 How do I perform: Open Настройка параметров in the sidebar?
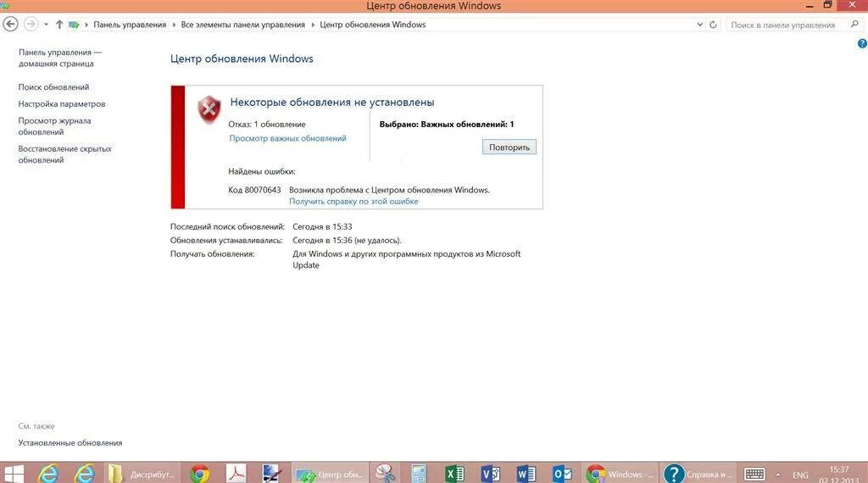coord(61,104)
